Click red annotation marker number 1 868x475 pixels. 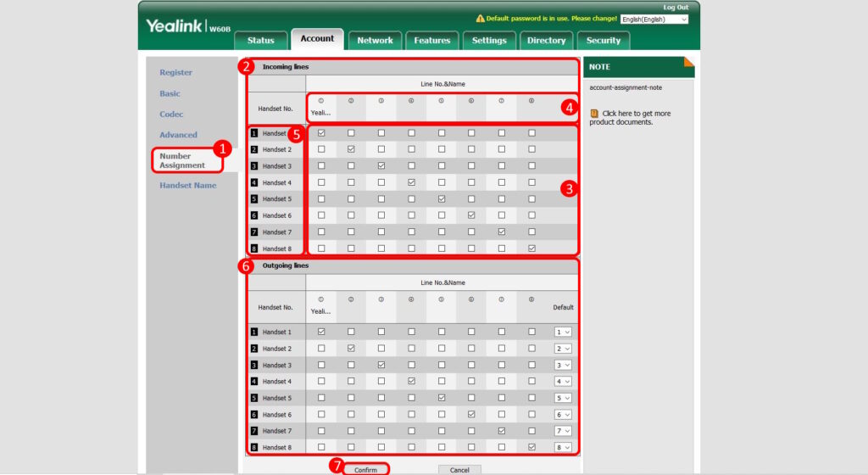click(222, 148)
